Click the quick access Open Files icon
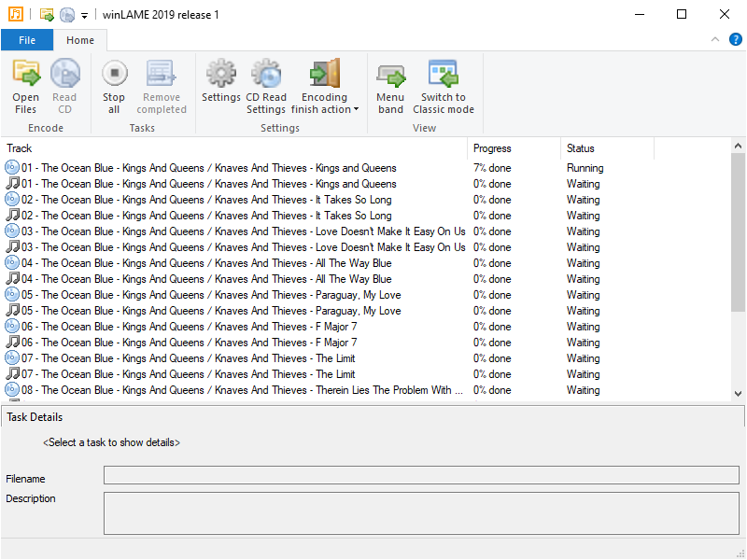Screen dimensions: 747x560 coord(47,15)
